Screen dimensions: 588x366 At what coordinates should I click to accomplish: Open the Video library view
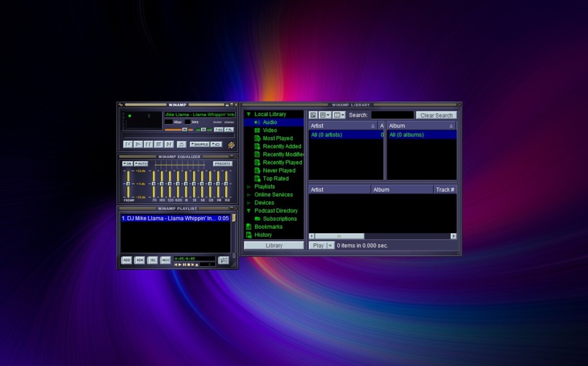[270, 130]
